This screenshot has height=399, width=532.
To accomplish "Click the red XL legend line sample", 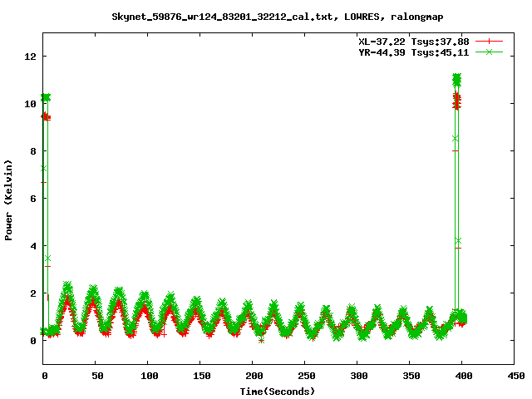I will [x=489, y=42].
